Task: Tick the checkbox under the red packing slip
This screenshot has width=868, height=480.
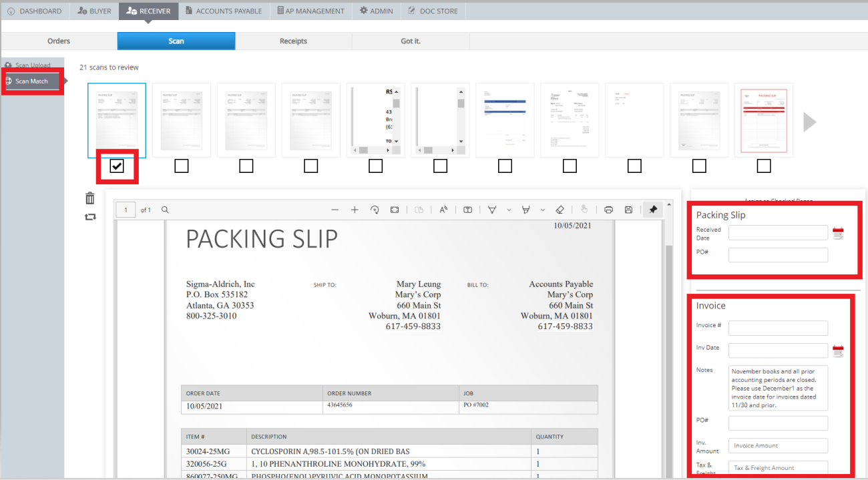Action: tap(764, 166)
